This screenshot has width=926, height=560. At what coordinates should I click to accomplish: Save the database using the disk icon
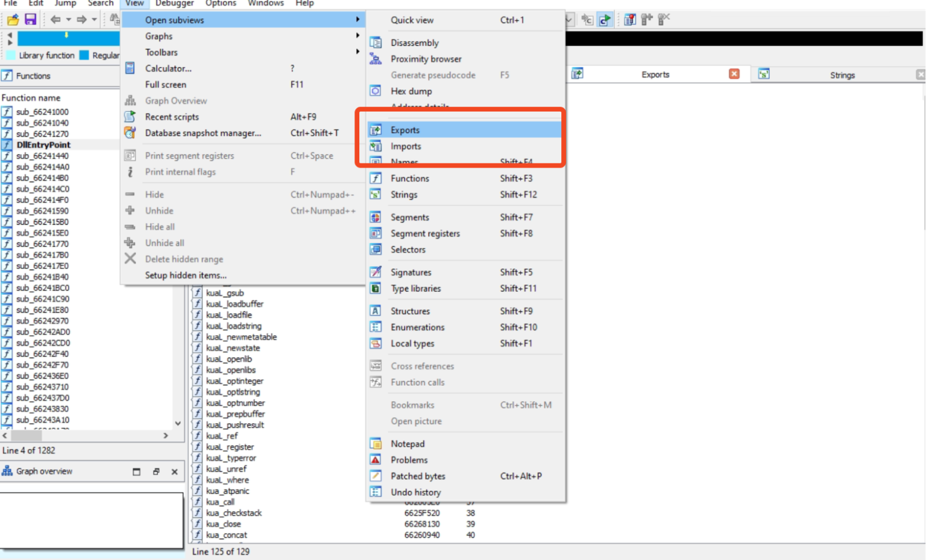(x=30, y=20)
